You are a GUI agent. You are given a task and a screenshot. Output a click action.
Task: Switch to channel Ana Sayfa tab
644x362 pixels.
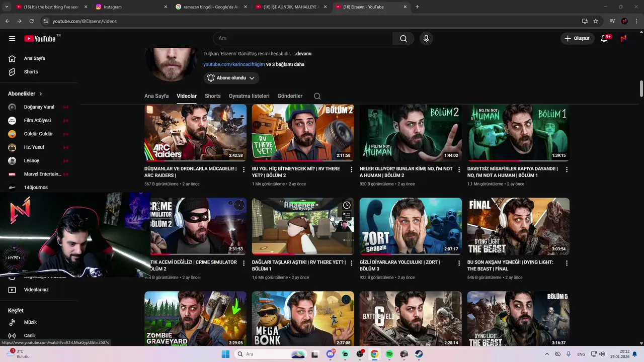156,96
